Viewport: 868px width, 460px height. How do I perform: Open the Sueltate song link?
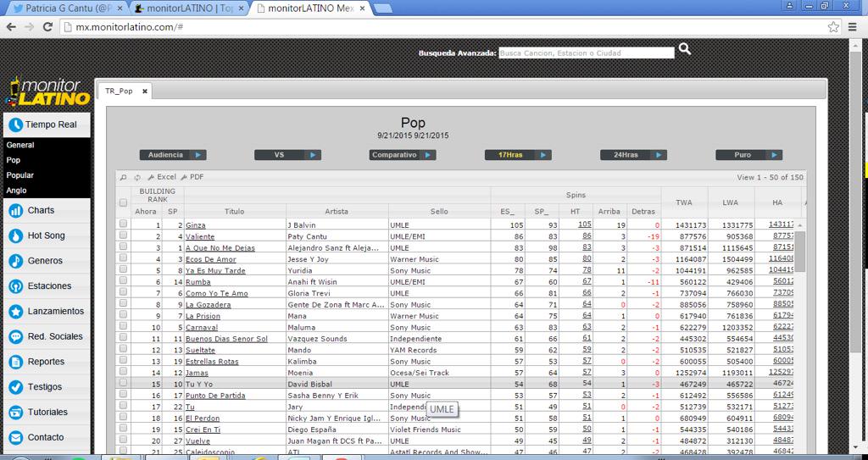click(x=200, y=351)
